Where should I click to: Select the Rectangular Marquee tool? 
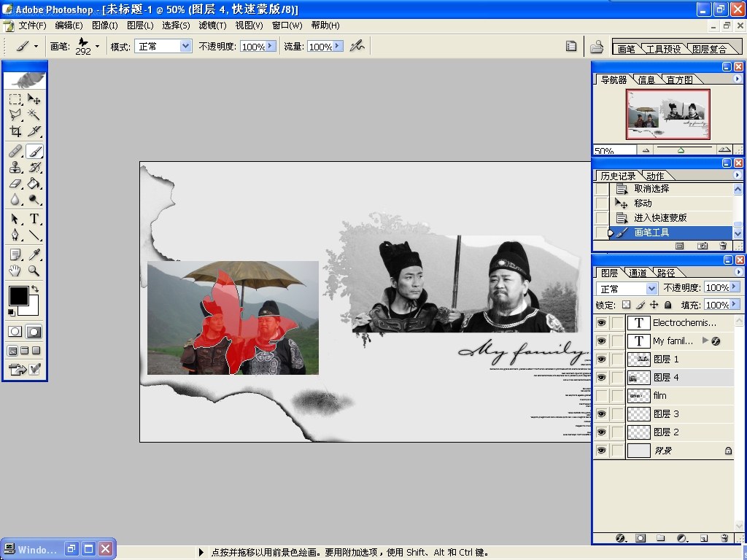click(15, 99)
